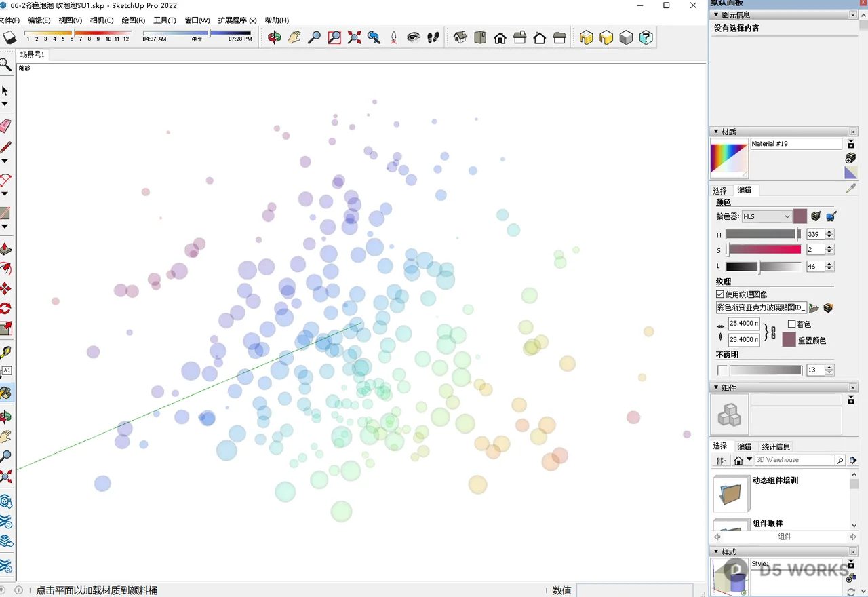868x597 pixels.
Task: Choose the Arc tool
Action: click(5, 180)
